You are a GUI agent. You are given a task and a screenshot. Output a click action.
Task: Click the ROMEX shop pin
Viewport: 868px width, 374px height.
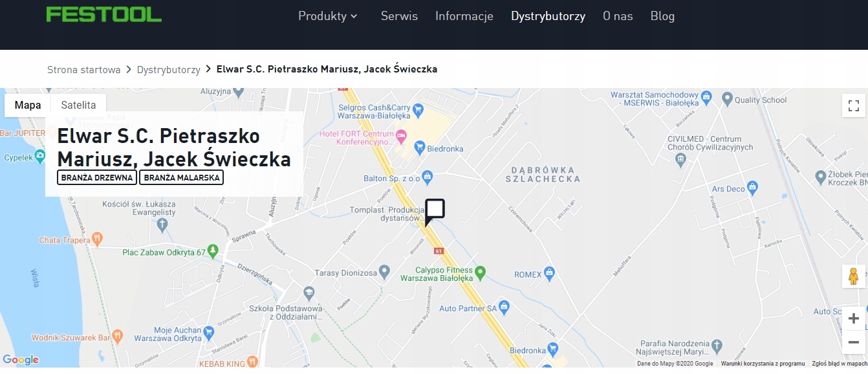pyautogui.click(x=549, y=274)
